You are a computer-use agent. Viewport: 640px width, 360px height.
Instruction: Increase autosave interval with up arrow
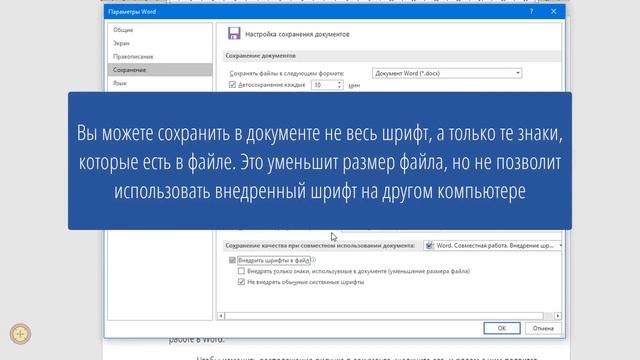click(x=340, y=83)
